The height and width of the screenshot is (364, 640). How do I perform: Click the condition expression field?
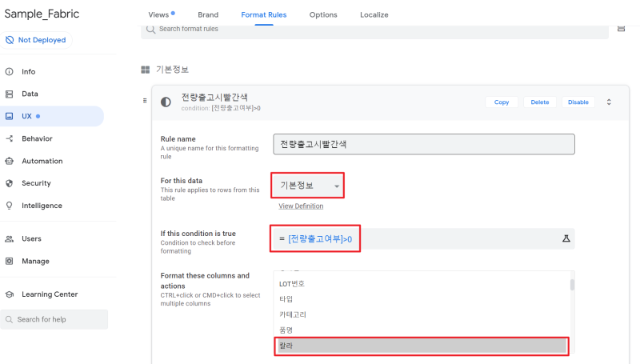(x=422, y=238)
